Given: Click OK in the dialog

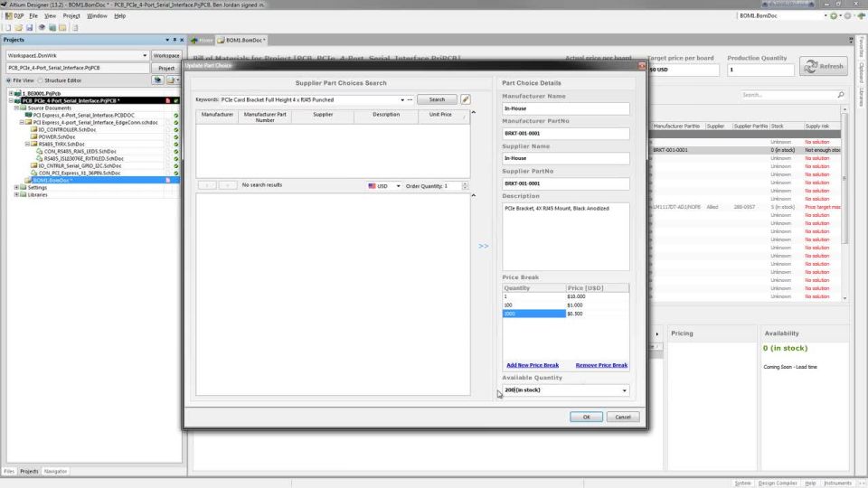Looking at the screenshot, I should (586, 418).
